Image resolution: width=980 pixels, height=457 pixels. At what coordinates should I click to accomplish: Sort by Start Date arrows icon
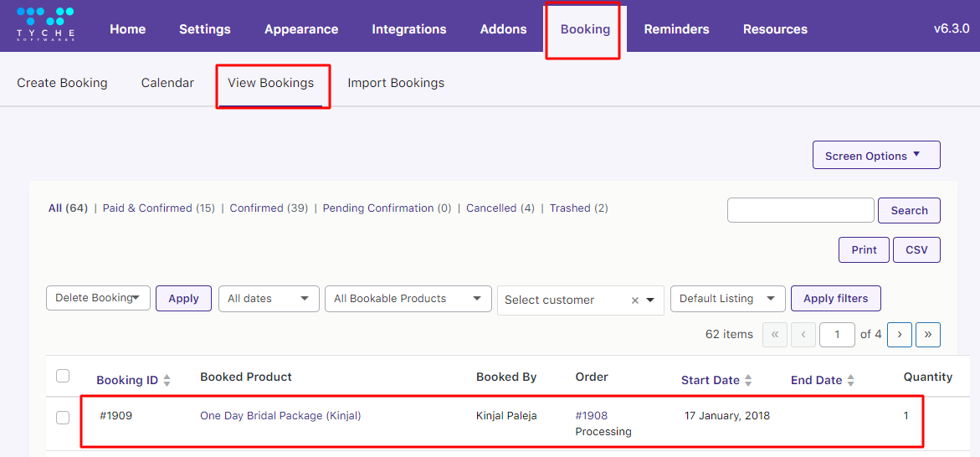tap(748, 381)
